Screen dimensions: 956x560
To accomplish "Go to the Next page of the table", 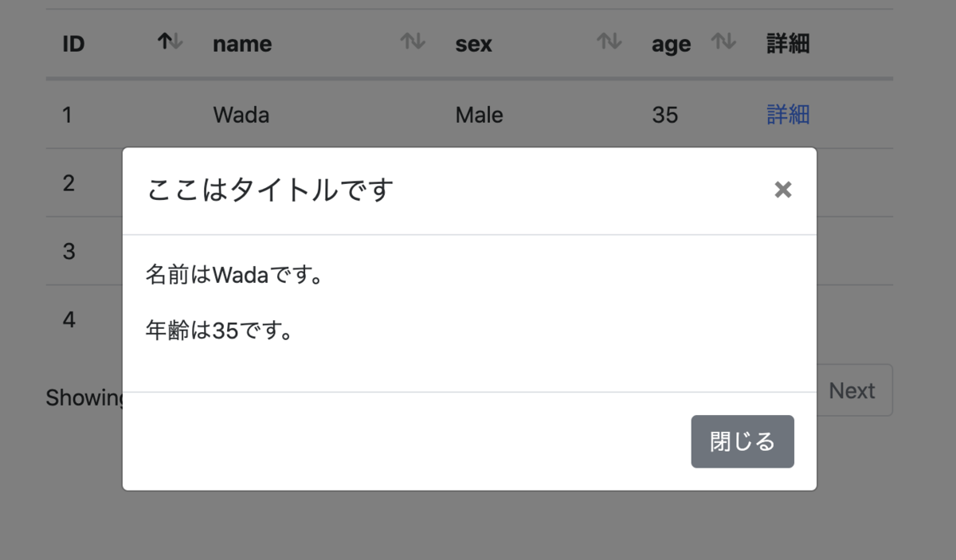I will pos(852,390).
